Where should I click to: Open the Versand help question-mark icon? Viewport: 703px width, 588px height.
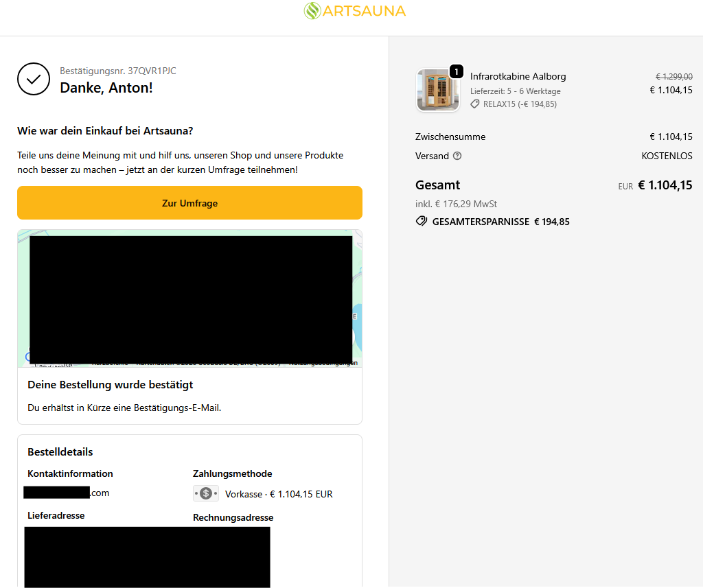click(x=457, y=156)
